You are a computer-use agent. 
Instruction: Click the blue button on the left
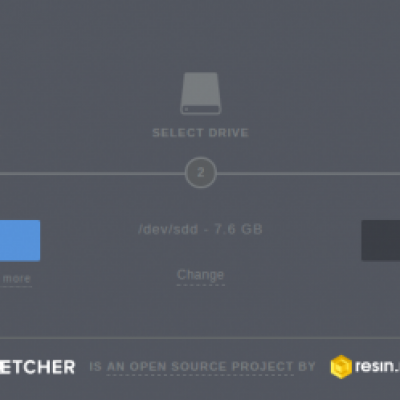pos(20,240)
